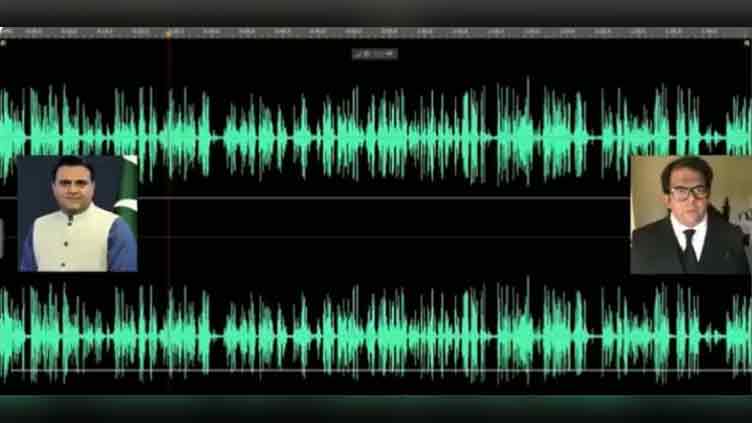Click the photo of man in white vest
Screen dimensions: 752x423
[x=77, y=213]
